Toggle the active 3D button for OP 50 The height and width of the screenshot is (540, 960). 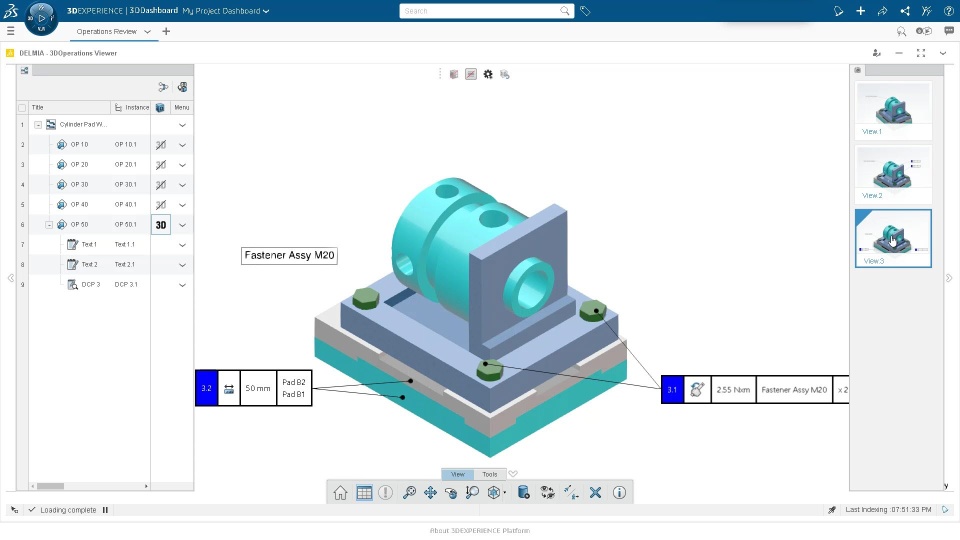[x=161, y=225]
